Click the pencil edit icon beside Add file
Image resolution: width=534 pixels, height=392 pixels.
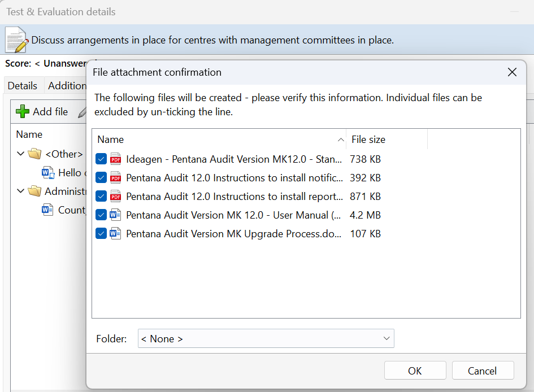(x=82, y=112)
